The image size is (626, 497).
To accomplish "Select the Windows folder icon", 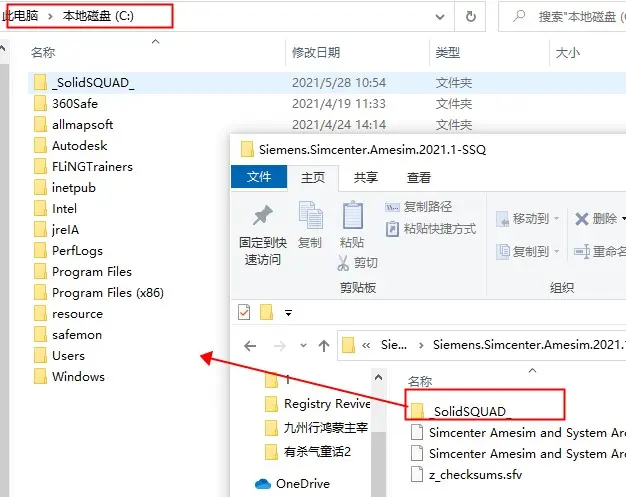I will tap(40, 377).
